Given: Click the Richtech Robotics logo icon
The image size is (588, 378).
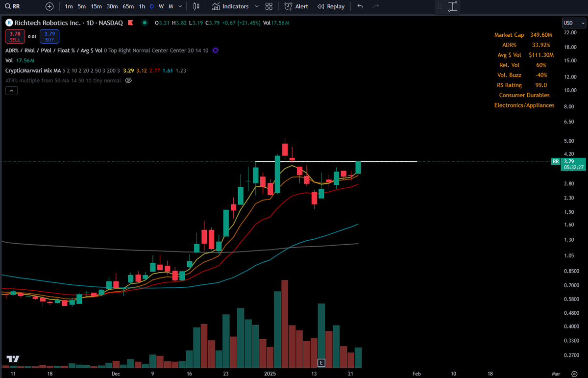Looking at the screenshot, I should pyautogui.click(x=9, y=23).
